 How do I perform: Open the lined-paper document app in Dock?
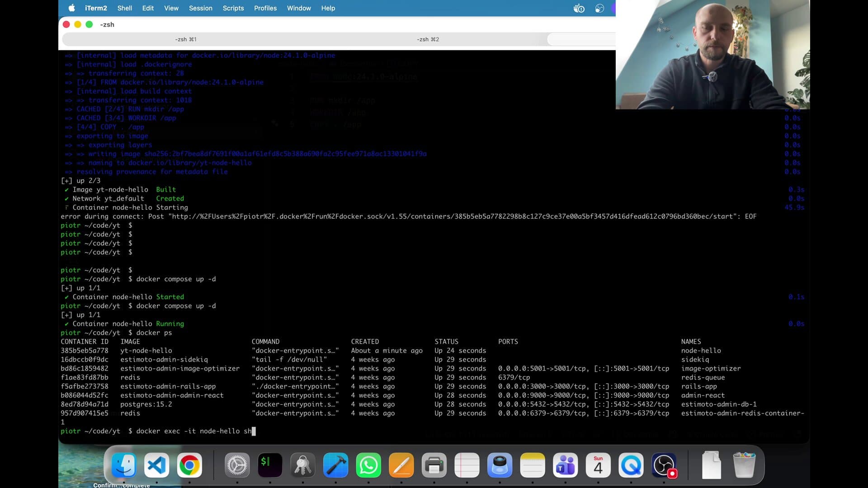[x=467, y=465]
